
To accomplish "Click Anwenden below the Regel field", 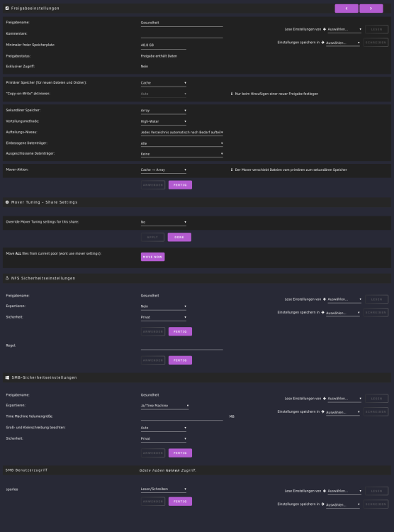I will (153, 360).
